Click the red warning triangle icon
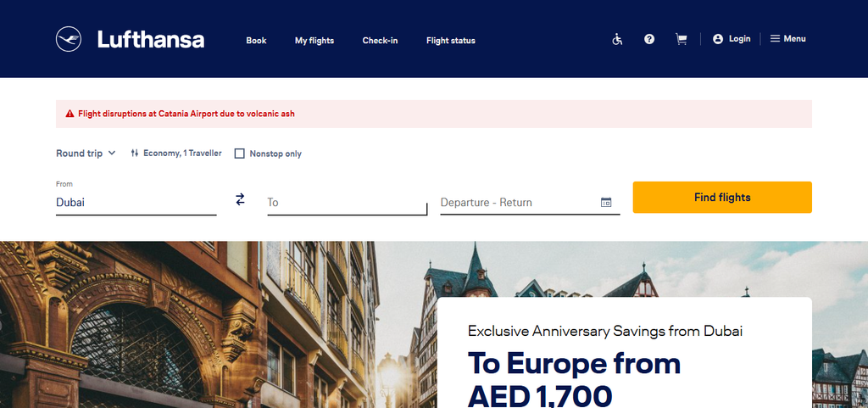 pos(70,114)
